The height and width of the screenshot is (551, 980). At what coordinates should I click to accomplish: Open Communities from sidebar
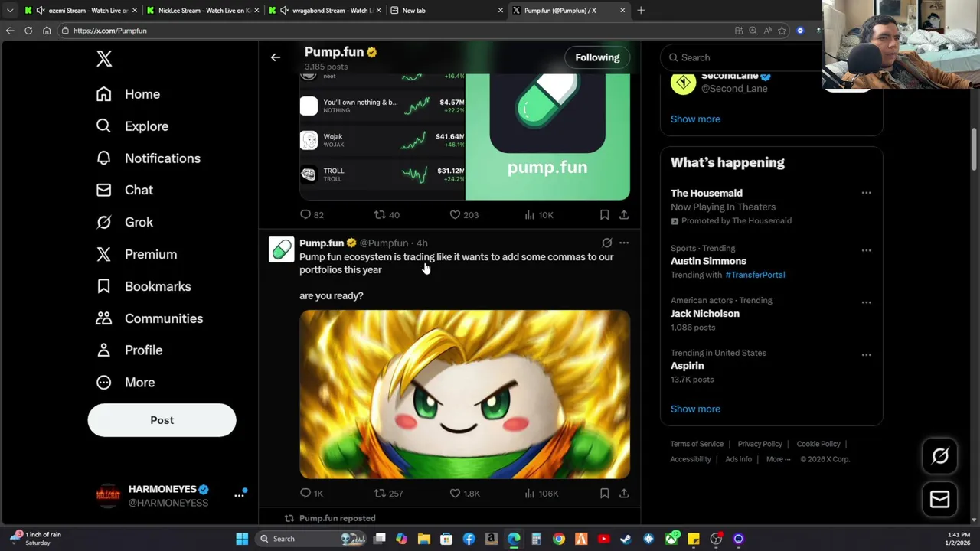[x=149, y=318]
